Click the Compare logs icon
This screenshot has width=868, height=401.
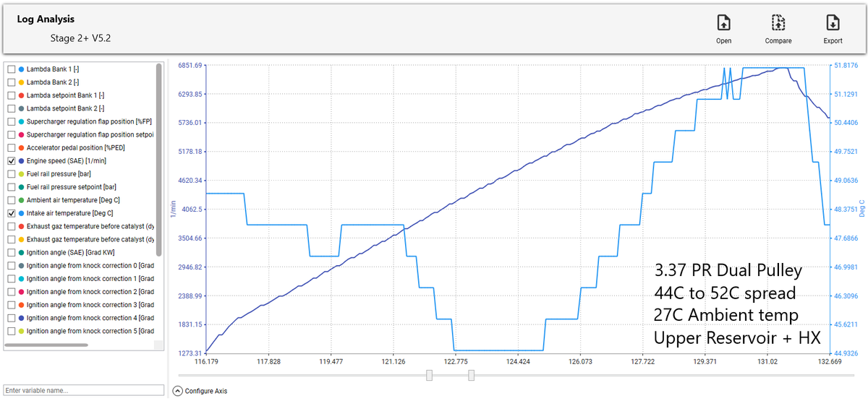(778, 22)
